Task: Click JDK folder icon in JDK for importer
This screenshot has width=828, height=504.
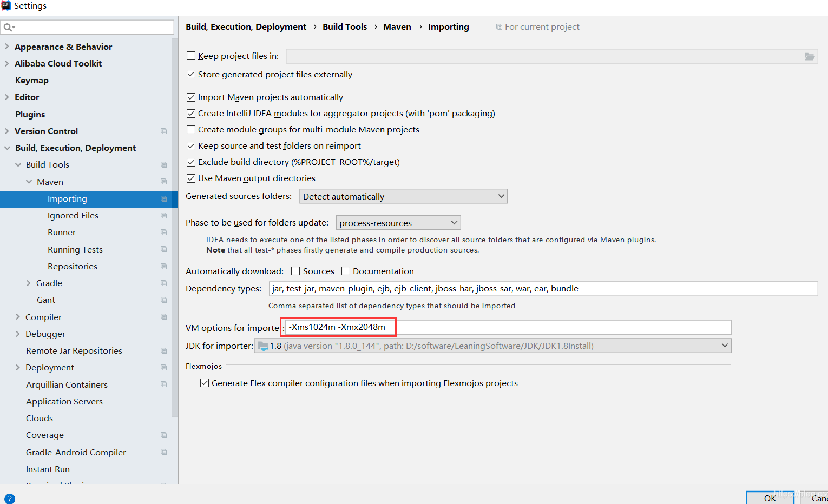Action: (x=263, y=346)
